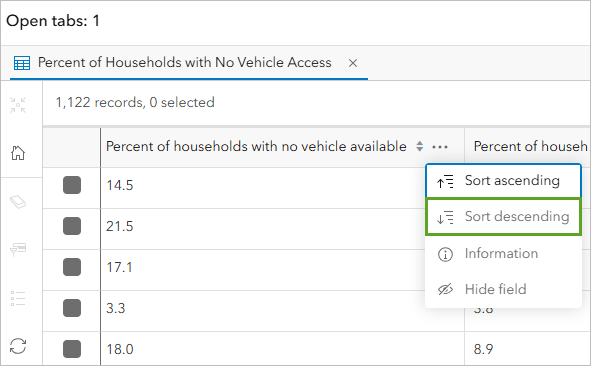Choose Sort ascending from the menu
The image size is (591, 366).
(504, 181)
